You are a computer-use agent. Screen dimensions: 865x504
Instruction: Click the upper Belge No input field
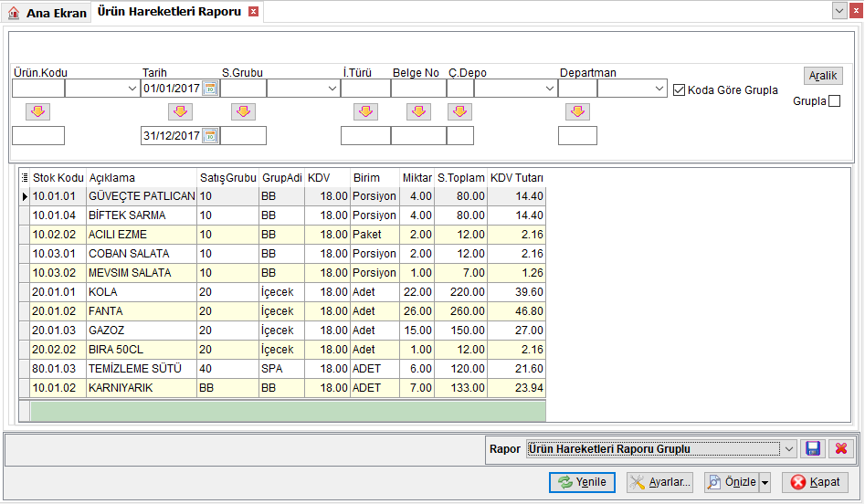[418, 89]
